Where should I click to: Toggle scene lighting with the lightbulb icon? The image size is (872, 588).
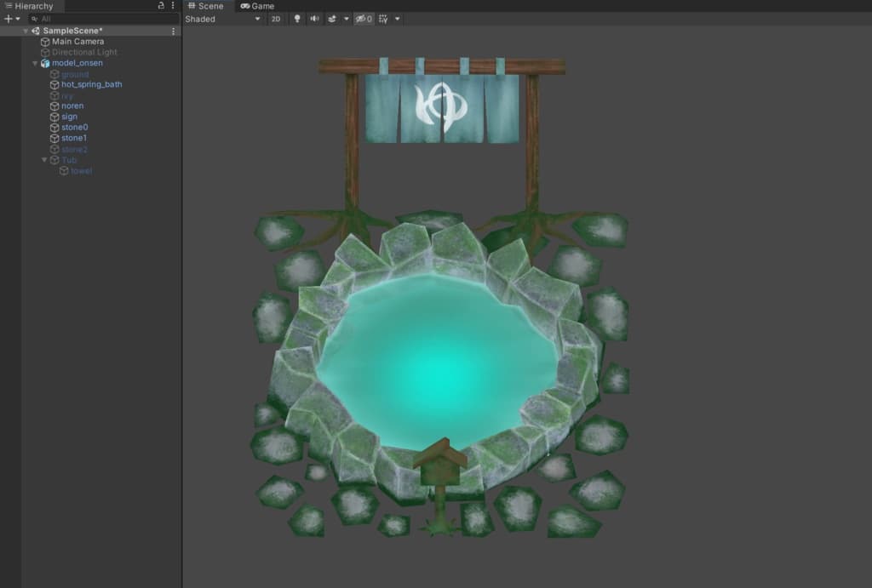pyautogui.click(x=297, y=19)
